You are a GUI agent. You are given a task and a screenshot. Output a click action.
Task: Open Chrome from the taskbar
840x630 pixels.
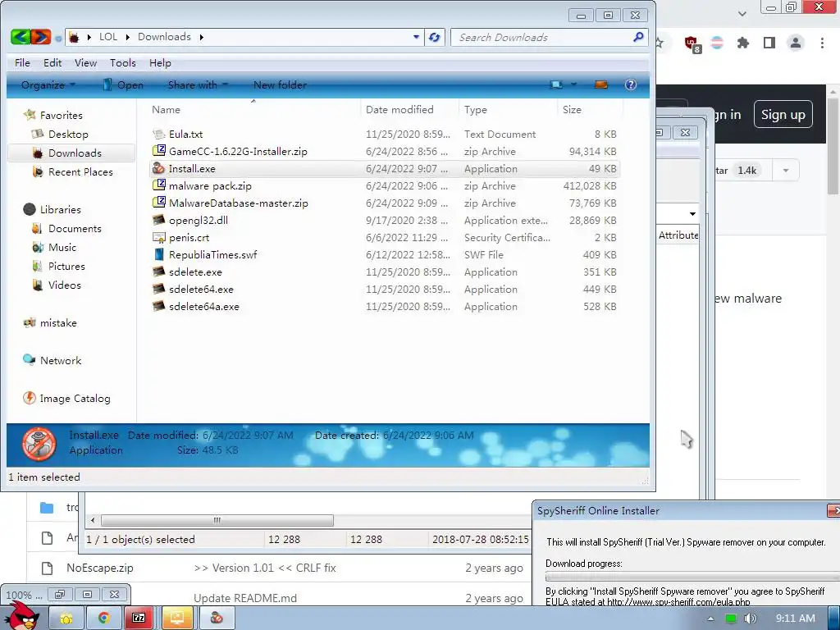[x=103, y=618]
